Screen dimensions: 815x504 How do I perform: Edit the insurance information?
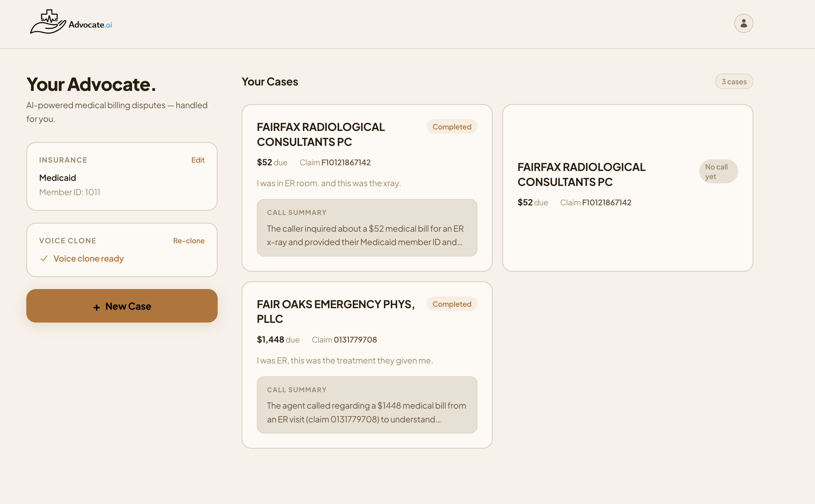198,160
